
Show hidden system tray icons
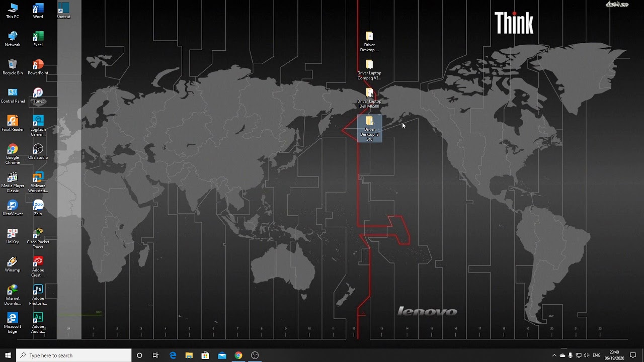[554, 355]
